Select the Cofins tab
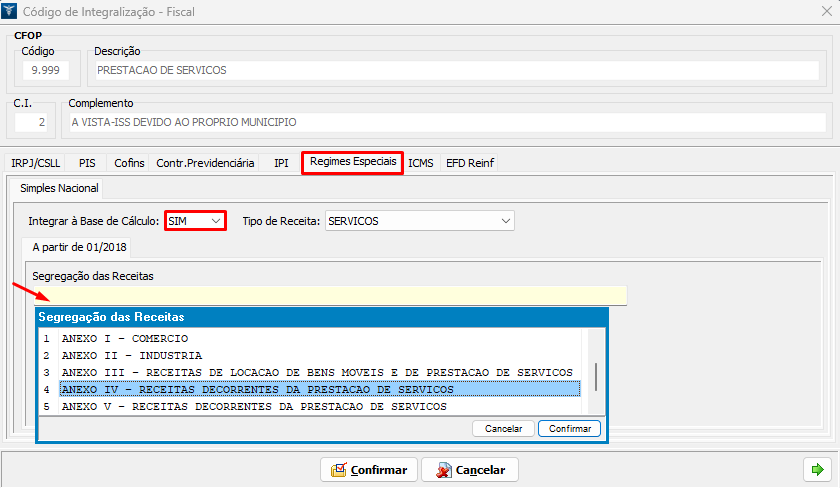840x488 pixels. point(129,163)
